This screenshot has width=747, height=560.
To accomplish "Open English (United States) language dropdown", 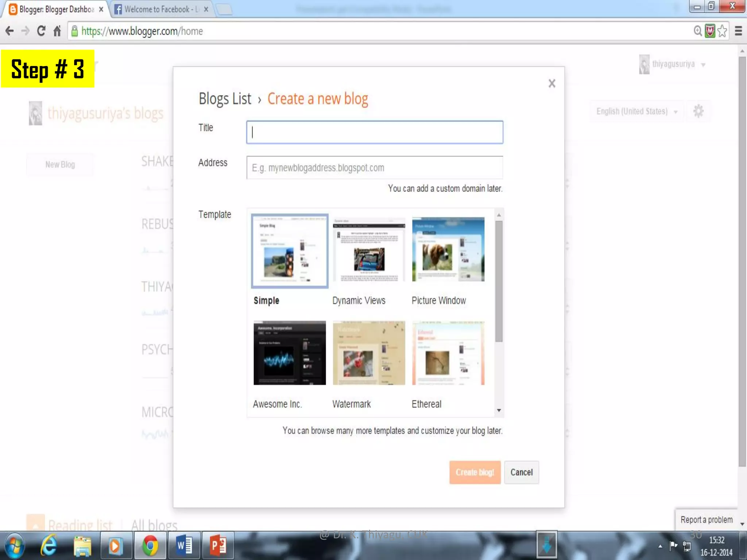I will [x=636, y=111].
